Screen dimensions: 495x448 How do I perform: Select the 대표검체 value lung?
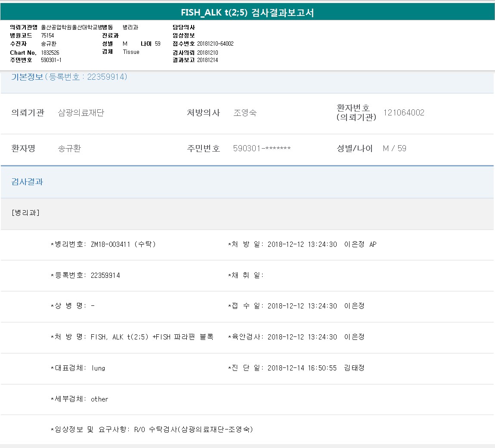pyautogui.click(x=98, y=368)
